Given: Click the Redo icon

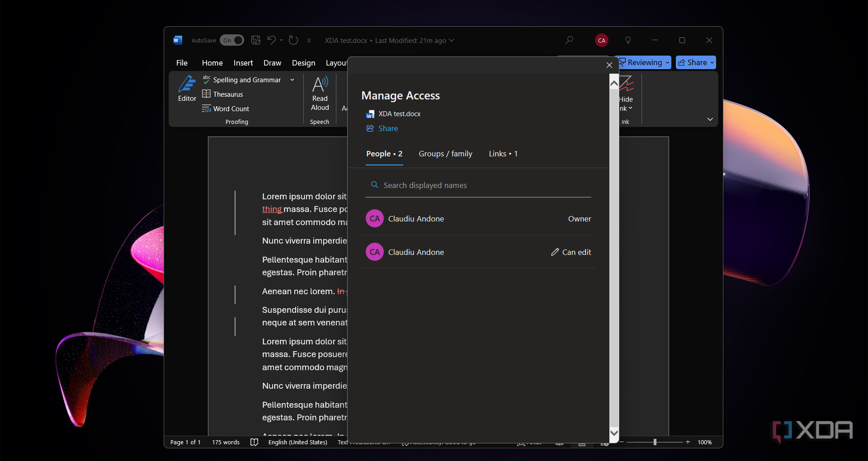Looking at the screenshot, I should coord(293,40).
